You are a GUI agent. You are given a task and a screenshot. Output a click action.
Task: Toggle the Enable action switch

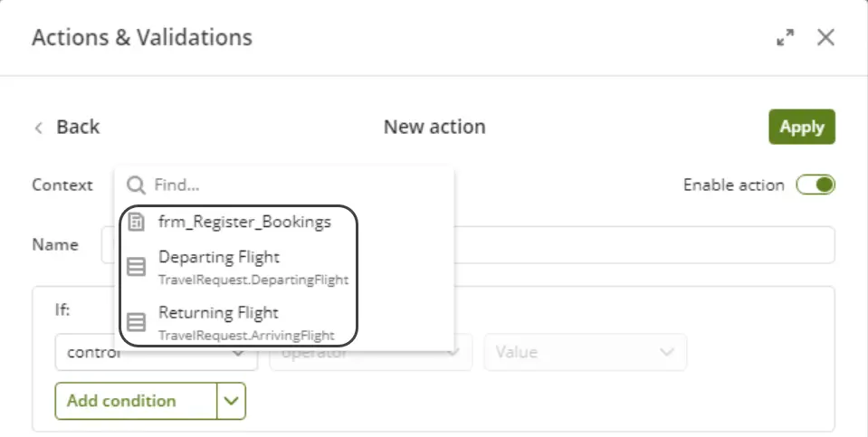(816, 185)
